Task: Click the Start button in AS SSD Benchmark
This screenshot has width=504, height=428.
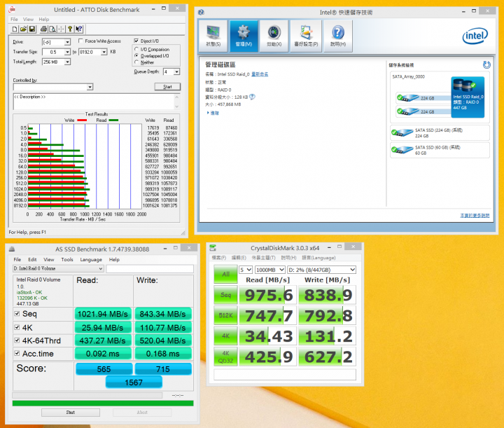Action: coord(71,413)
